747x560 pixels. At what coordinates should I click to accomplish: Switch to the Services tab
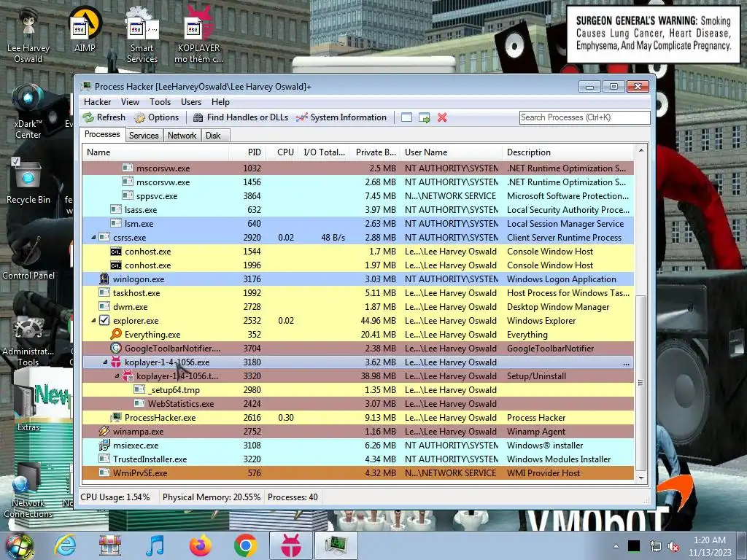coord(144,136)
